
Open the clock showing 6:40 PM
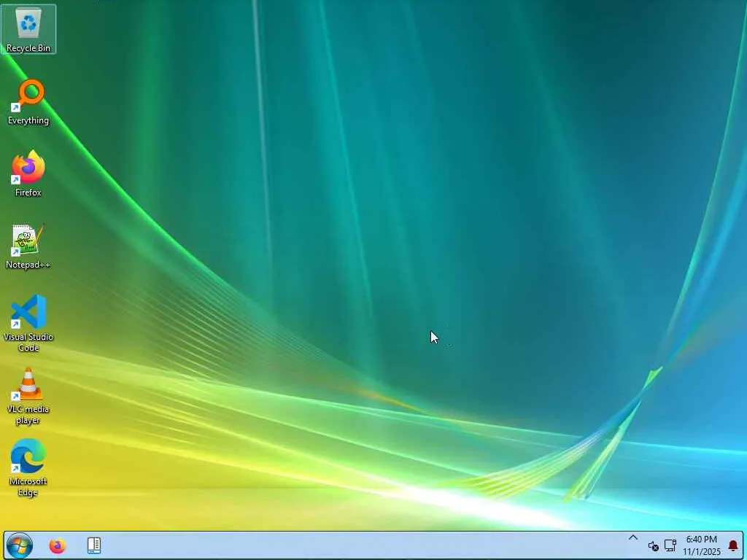(x=701, y=545)
